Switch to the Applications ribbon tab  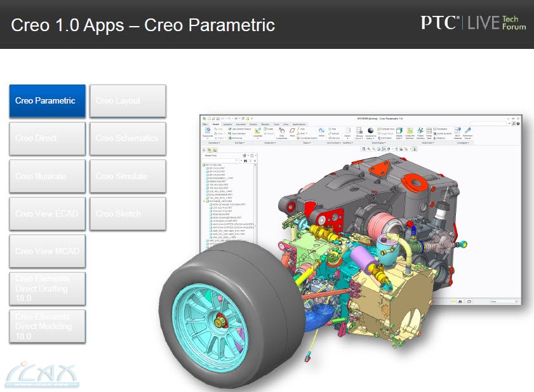point(299,125)
